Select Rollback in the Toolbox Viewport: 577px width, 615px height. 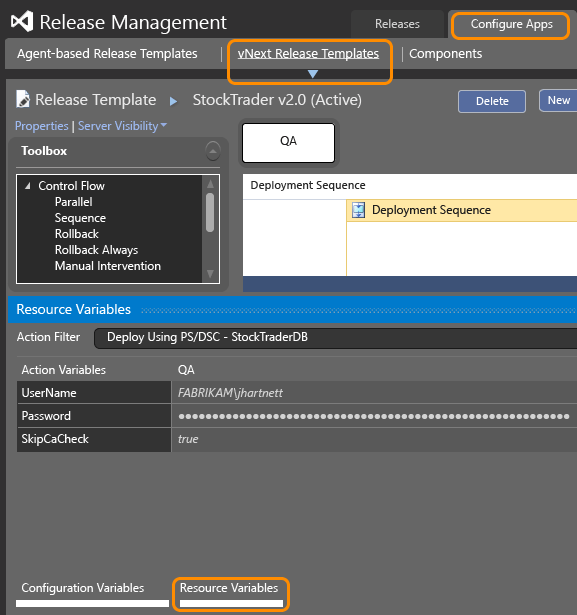[76, 234]
